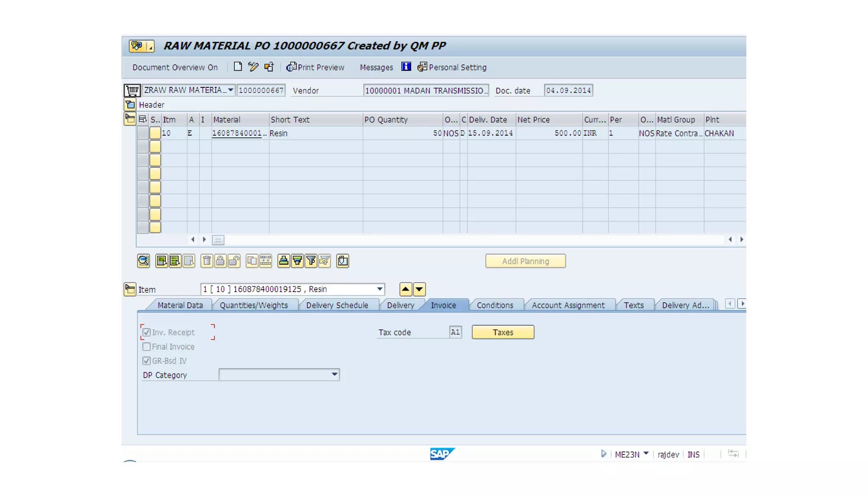This screenshot has height=496, width=868.
Task: Open the ZRAW RAW MATERIA order type dropdown
Action: (231, 90)
